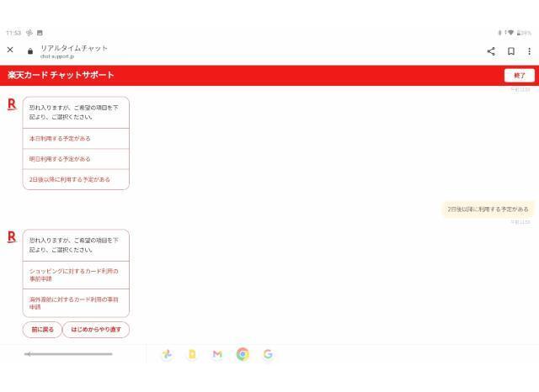Tap the lock icon for site security
The image size is (539, 392).
(x=30, y=50)
